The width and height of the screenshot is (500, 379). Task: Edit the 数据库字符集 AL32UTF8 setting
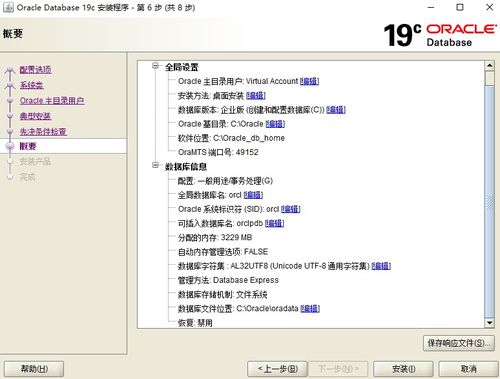381,266
